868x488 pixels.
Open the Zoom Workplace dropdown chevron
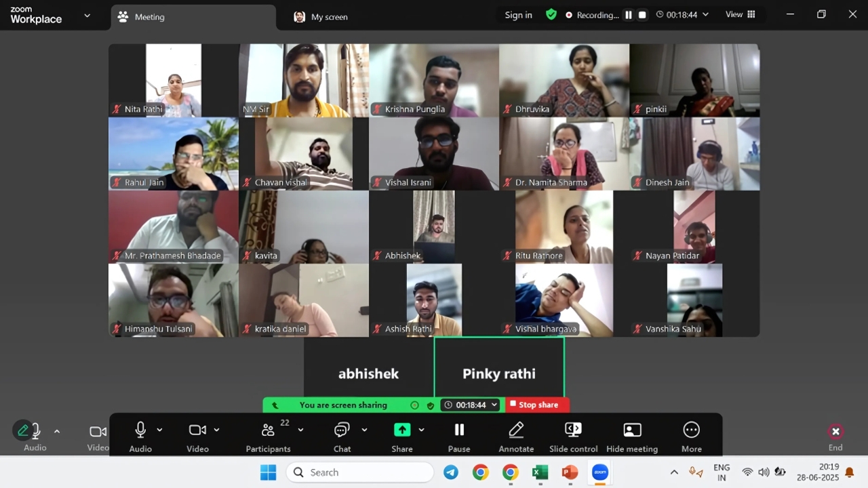pos(87,15)
